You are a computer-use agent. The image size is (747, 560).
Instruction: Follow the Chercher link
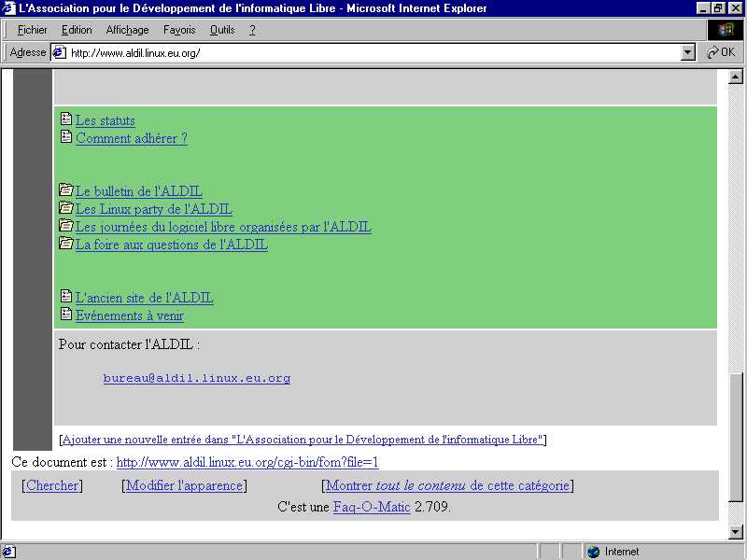coord(52,485)
